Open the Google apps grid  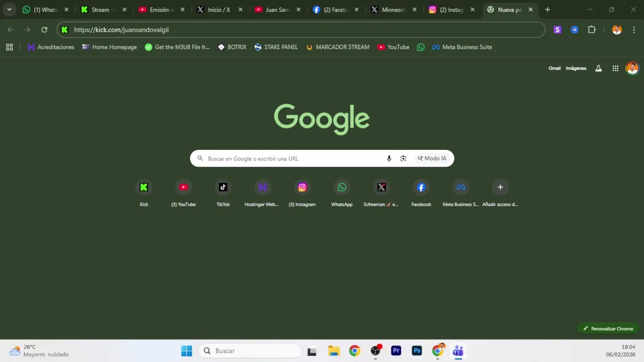[x=615, y=68]
